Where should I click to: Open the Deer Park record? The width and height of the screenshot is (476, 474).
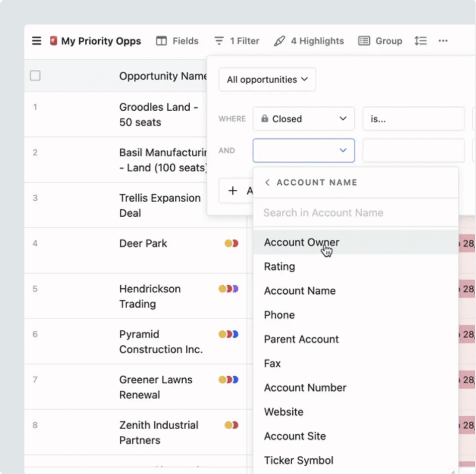(143, 243)
